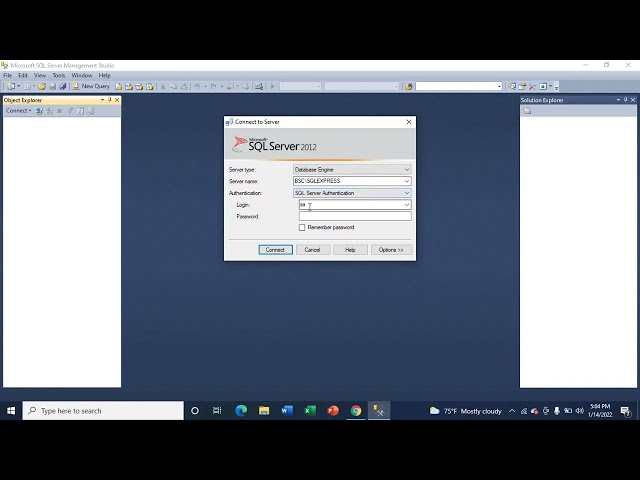Click the Save All icon
Screen dimensions: 640x480
62,87
